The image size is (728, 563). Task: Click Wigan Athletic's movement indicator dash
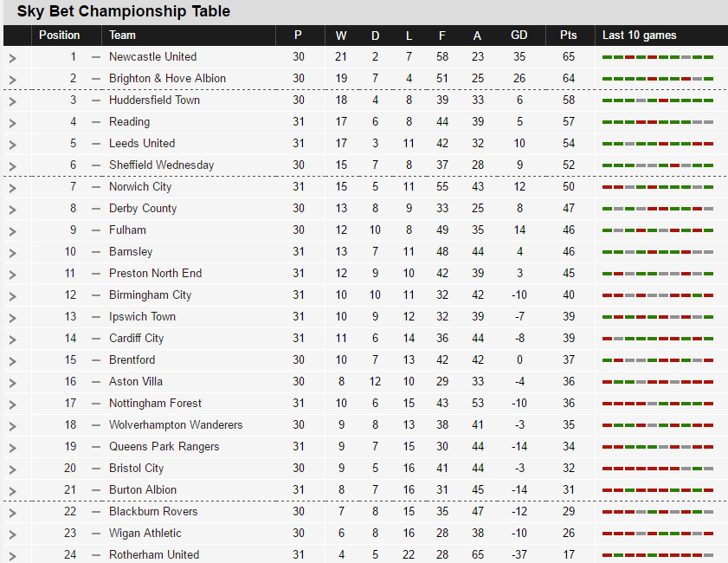(x=95, y=534)
